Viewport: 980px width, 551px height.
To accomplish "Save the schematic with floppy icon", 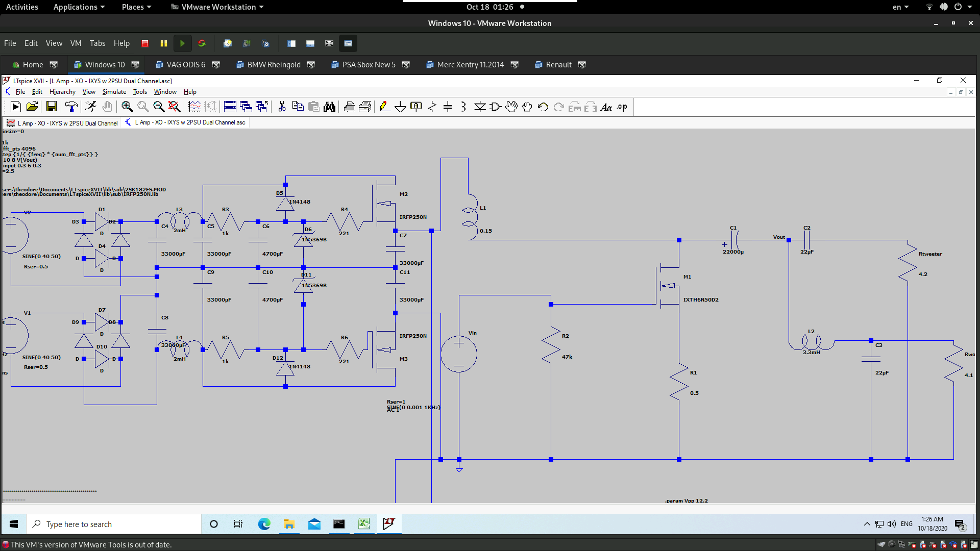I will click(51, 107).
